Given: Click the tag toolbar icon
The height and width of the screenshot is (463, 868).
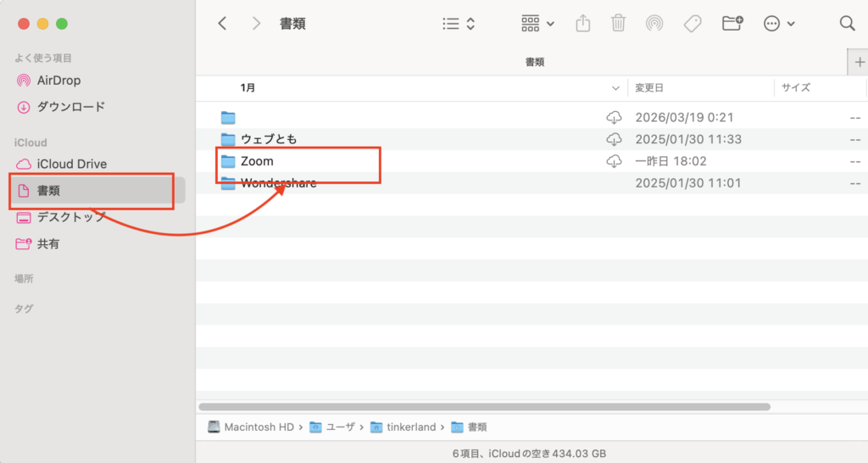Looking at the screenshot, I should (x=693, y=24).
